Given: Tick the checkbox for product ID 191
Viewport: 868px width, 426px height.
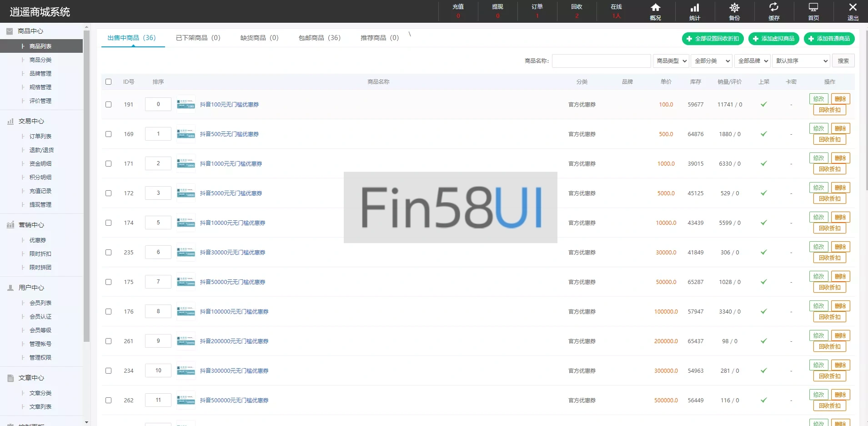Looking at the screenshot, I should (108, 104).
